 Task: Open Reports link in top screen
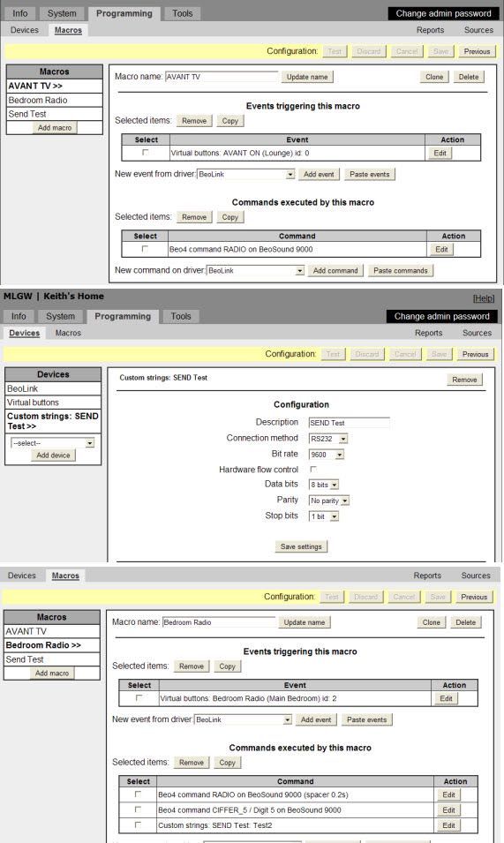[x=431, y=30]
